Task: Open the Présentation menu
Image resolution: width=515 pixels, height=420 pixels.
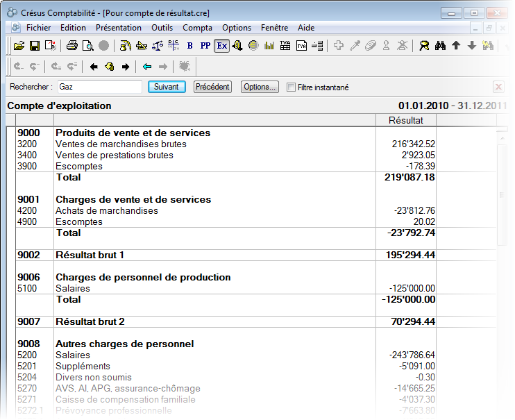Action: pos(119,28)
